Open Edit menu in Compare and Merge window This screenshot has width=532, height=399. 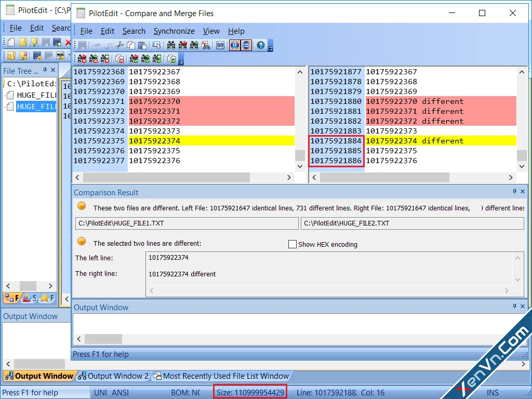click(107, 31)
